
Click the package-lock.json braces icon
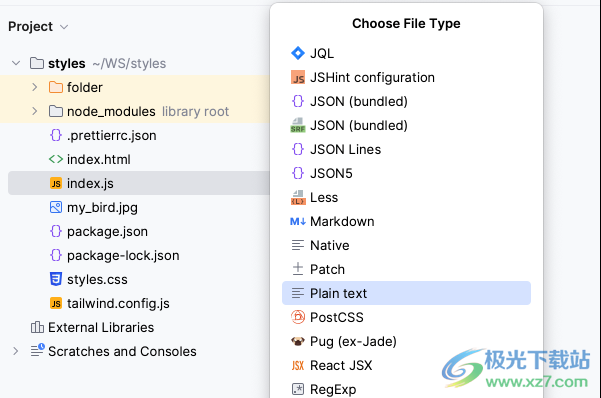tap(56, 255)
